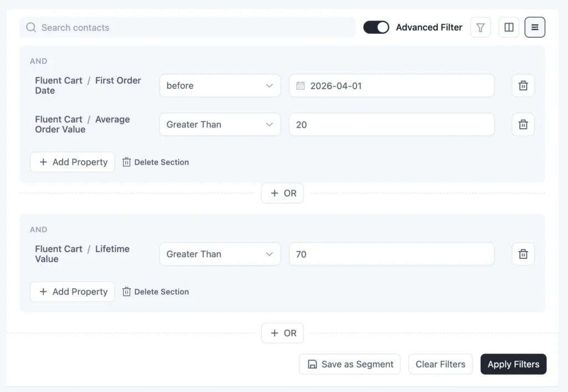Click the date field showing 2026-04-01
Image resolution: width=568 pixels, height=392 pixels.
(392, 86)
